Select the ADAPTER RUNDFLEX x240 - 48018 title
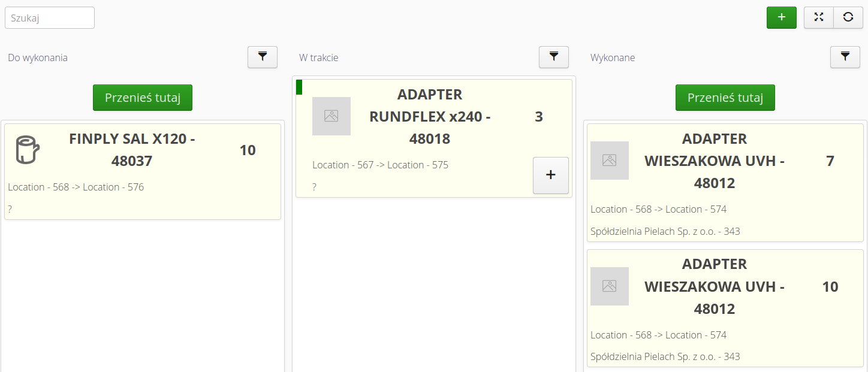 (429, 117)
